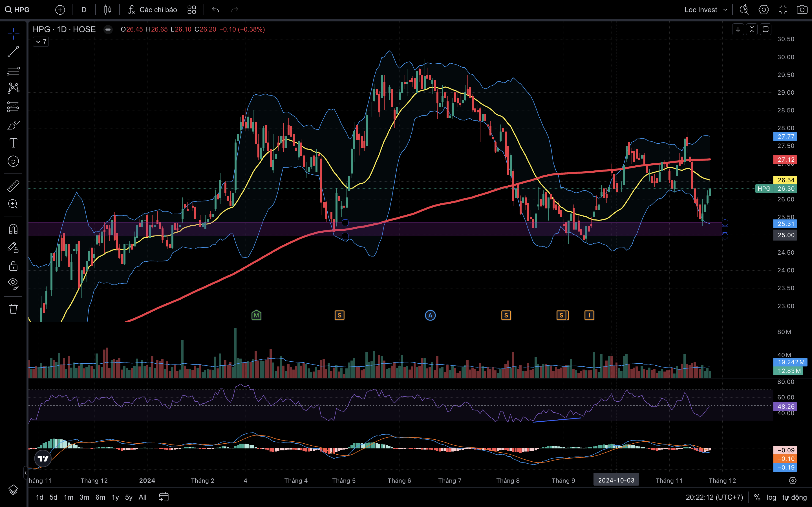Select the text annotation tool

[x=13, y=143]
